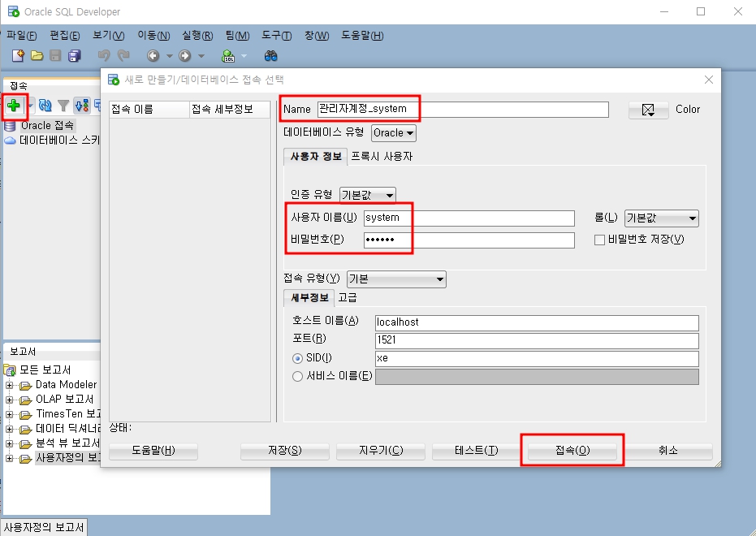This screenshot has width=756, height=536.
Task: Expand the 데이터 딕셔너리 tree node
Action: (x=9, y=429)
